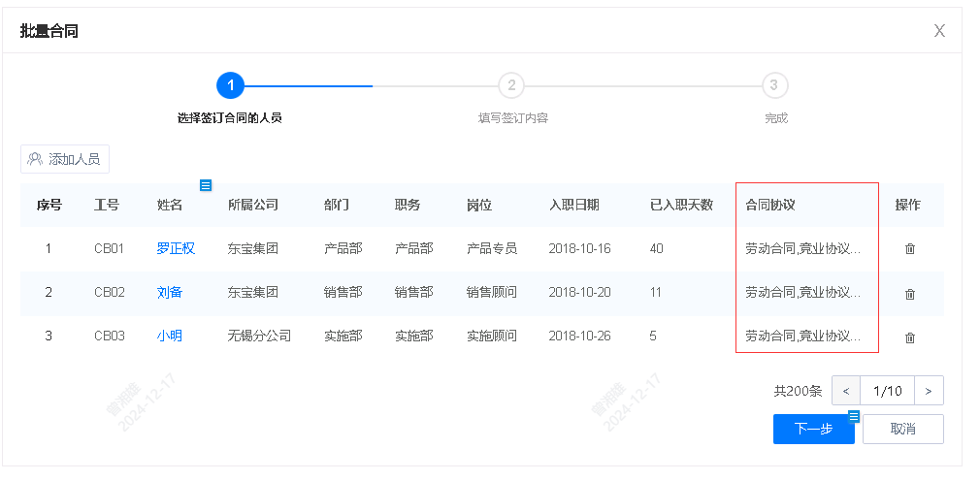Open employee link 罗正权
Viewport: 980px width, 481px height.
176,248
